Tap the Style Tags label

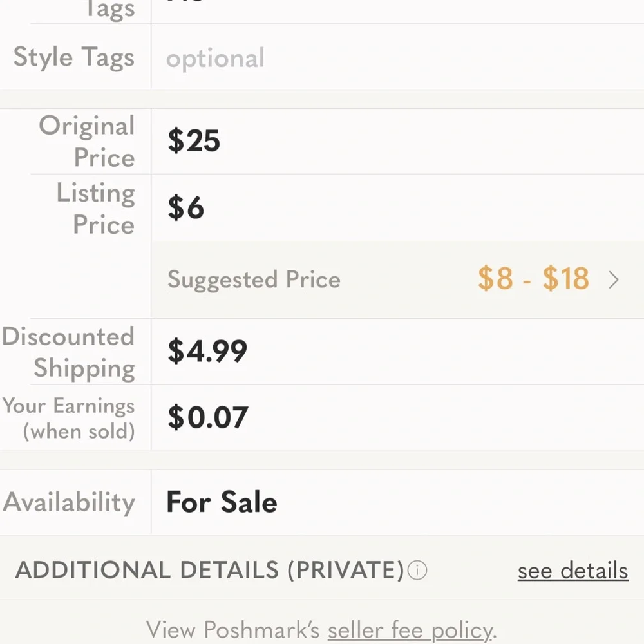pyautogui.click(x=74, y=57)
